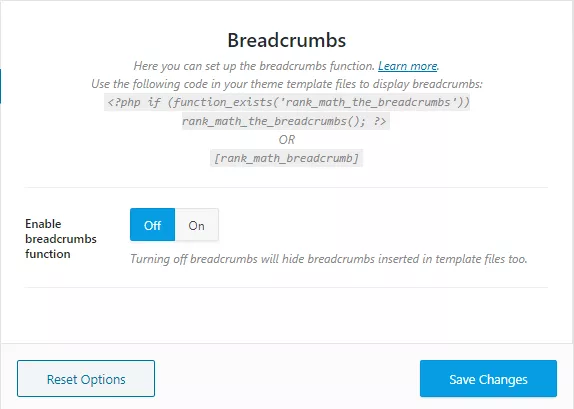The width and height of the screenshot is (574, 409).
Task: Turn breadcrumbs function On
Action: click(x=197, y=225)
